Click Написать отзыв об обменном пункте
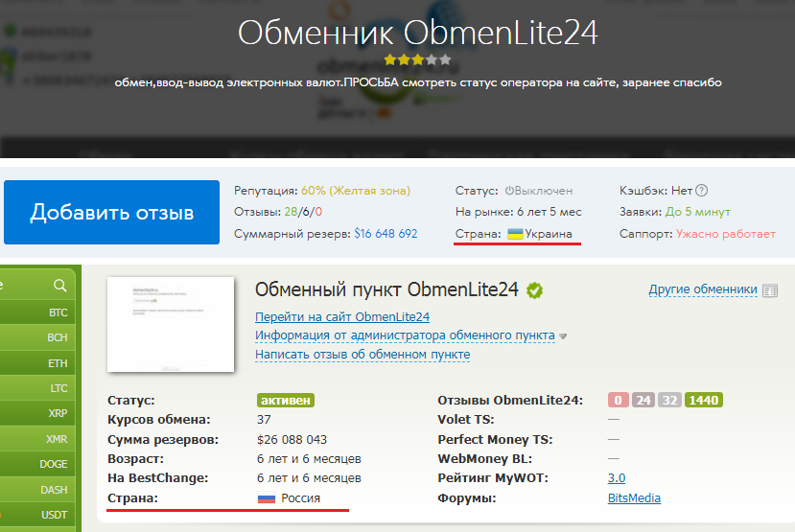The image size is (795, 532). click(x=362, y=355)
